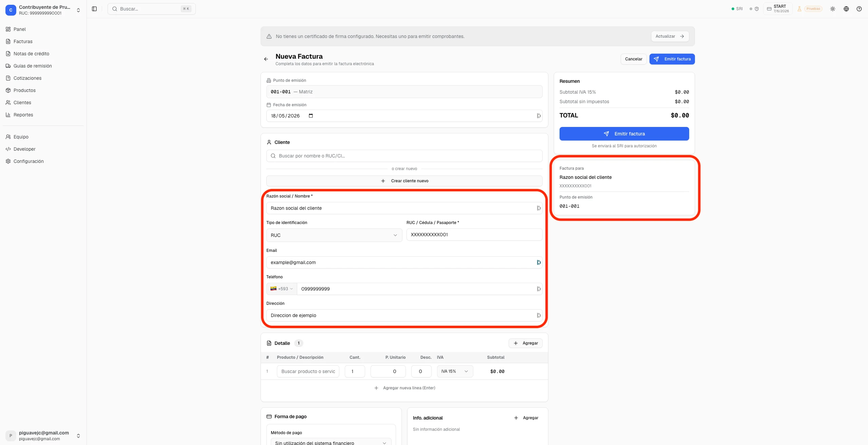Screen dimensions: 868x445
Task: Open Facturas in the sidebar
Action: (43, 41)
